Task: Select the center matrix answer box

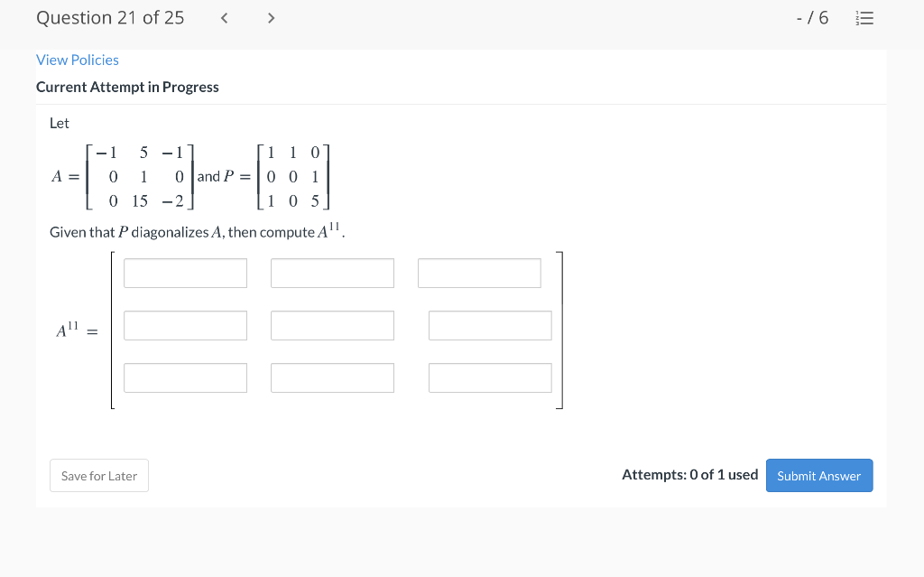Action: pyautogui.click(x=332, y=325)
